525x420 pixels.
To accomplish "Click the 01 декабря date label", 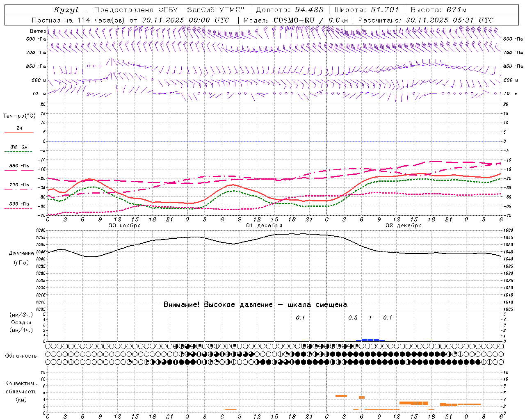I will 264,226.
